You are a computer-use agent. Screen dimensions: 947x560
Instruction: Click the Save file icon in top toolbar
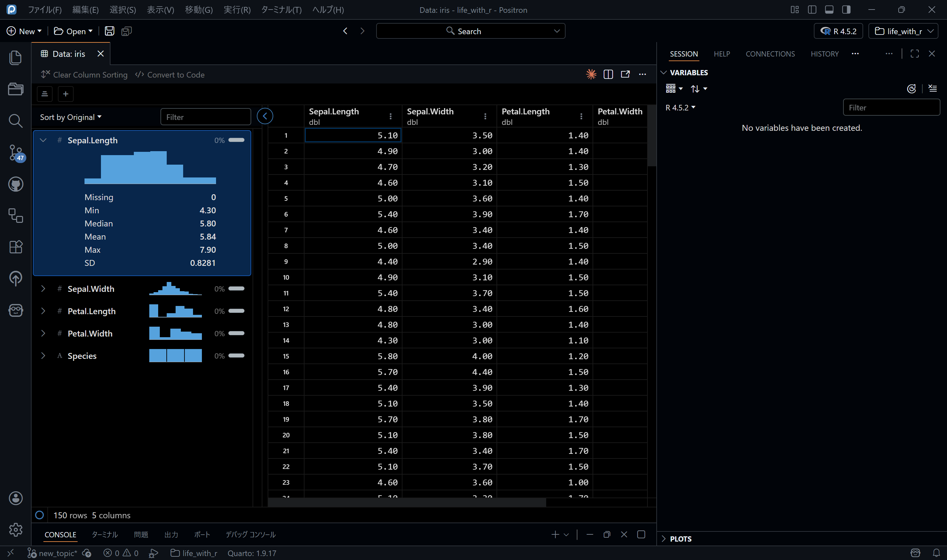(x=109, y=31)
